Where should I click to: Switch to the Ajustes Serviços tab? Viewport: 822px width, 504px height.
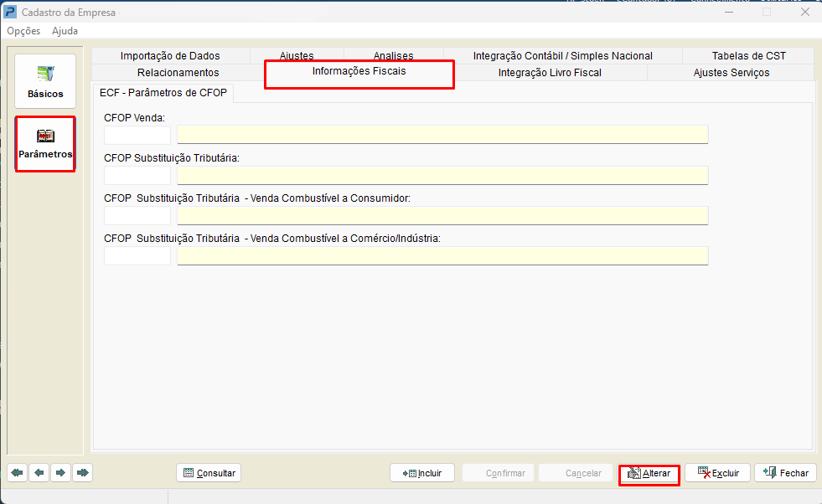tap(732, 72)
